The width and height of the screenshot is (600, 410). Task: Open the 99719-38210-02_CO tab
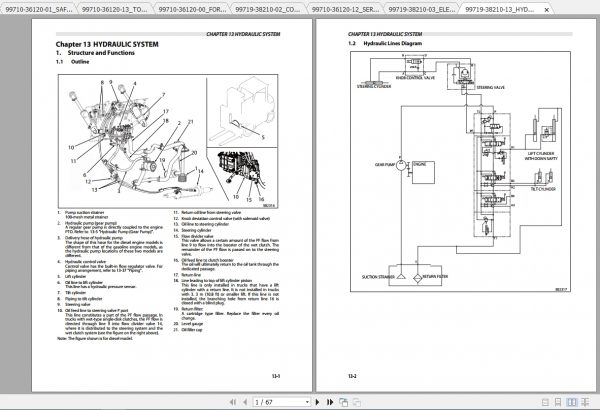coord(267,9)
